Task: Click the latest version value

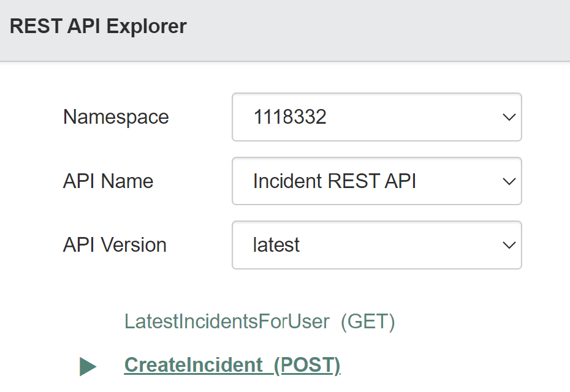Action: pos(276,245)
